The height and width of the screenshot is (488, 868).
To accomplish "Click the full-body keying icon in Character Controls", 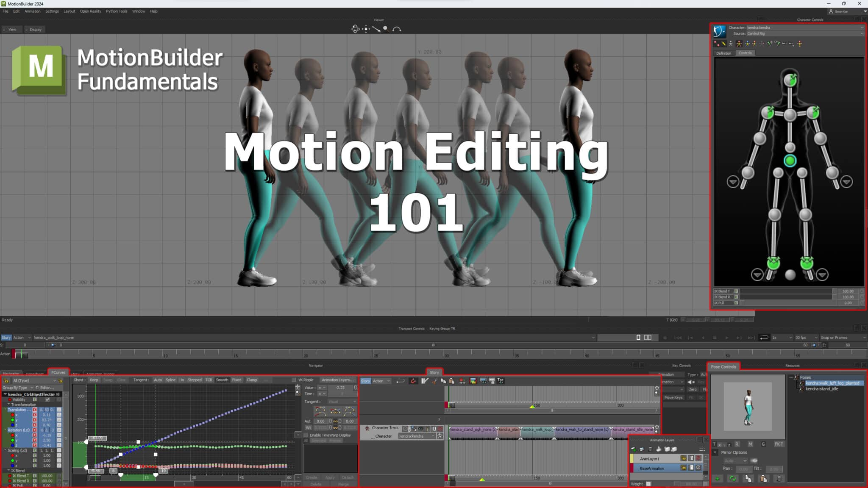I will [x=739, y=44].
